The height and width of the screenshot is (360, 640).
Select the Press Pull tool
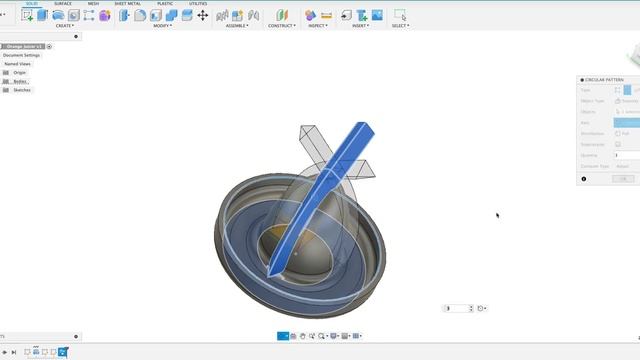coord(124,16)
